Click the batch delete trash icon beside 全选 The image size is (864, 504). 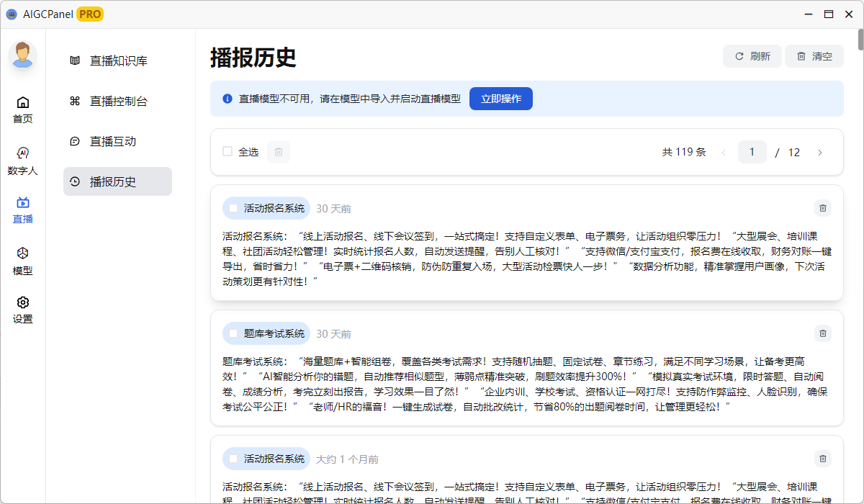point(278,152)
